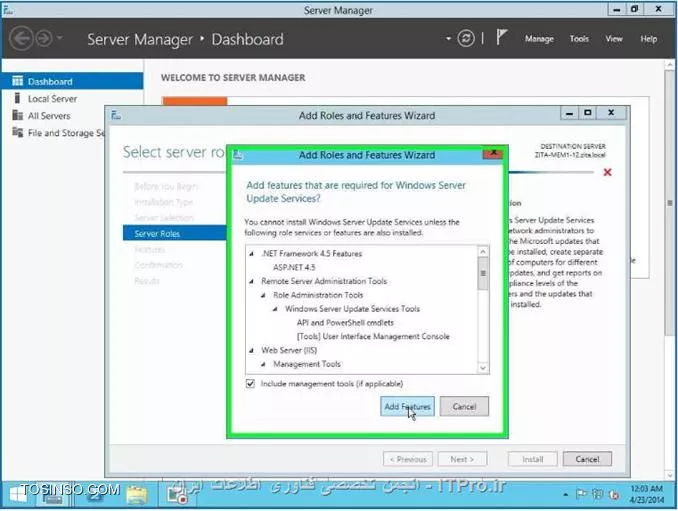This screenshot has height=511, width=678.
Task: Click red X icon near destination server
Action: (608, 172)
